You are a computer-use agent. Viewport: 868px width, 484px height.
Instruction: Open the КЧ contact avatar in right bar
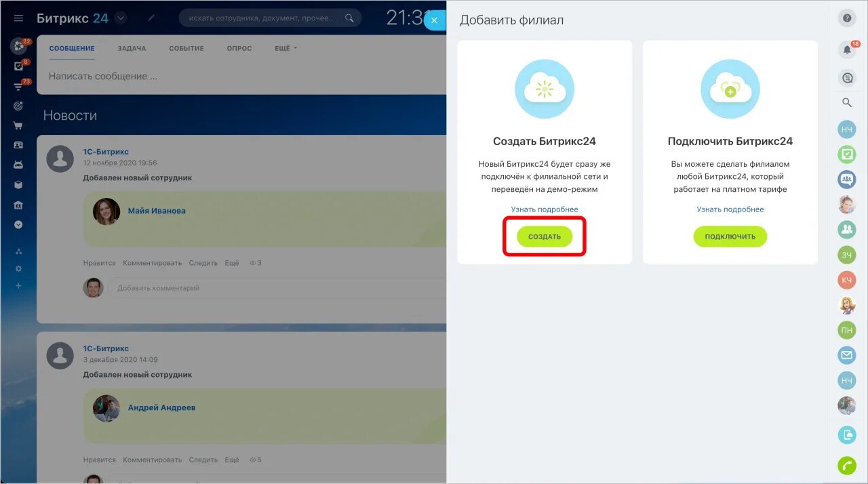pos(847,280)
